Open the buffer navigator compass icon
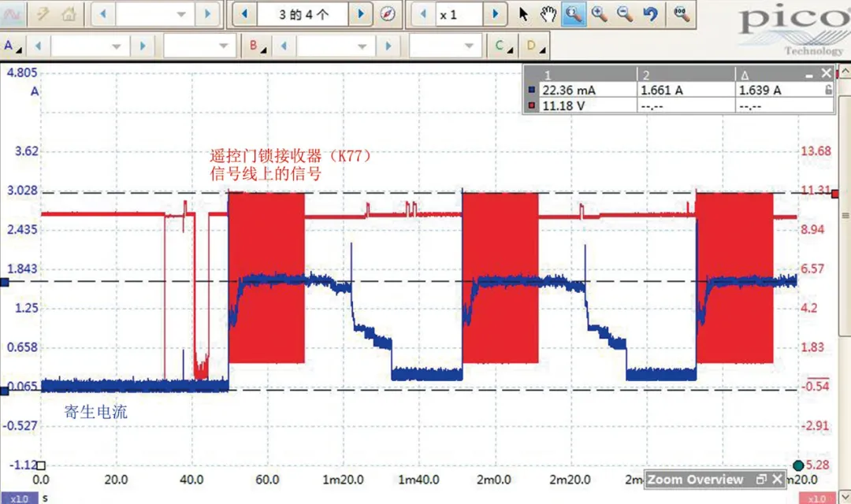 [x=388, y=14]
